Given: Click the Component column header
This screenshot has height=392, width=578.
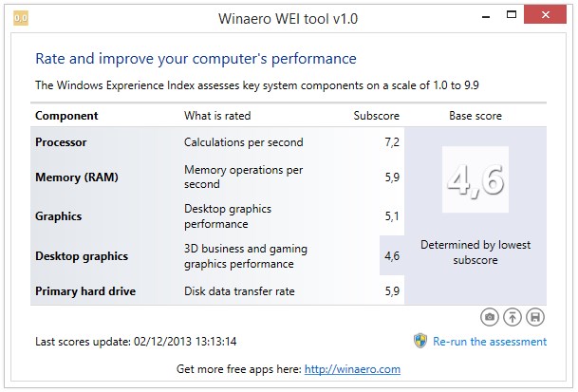Looking at the screenshot, I should click(66, 116).
